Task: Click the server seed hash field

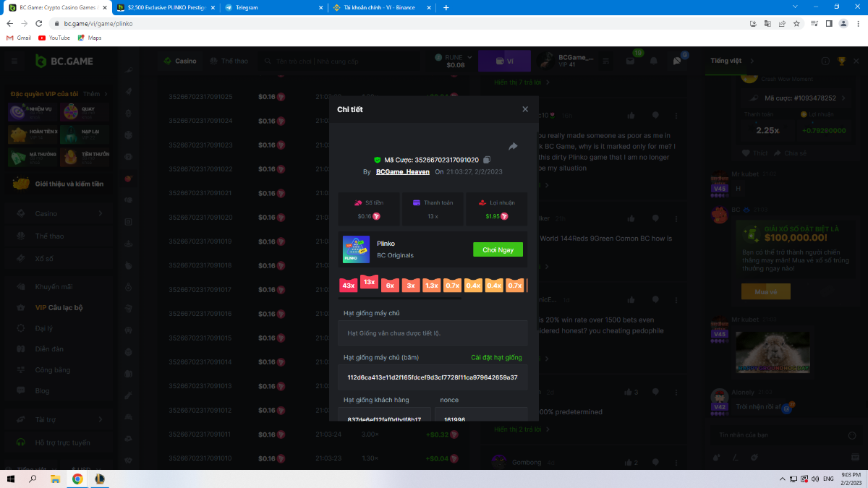Action: (433, 377)
